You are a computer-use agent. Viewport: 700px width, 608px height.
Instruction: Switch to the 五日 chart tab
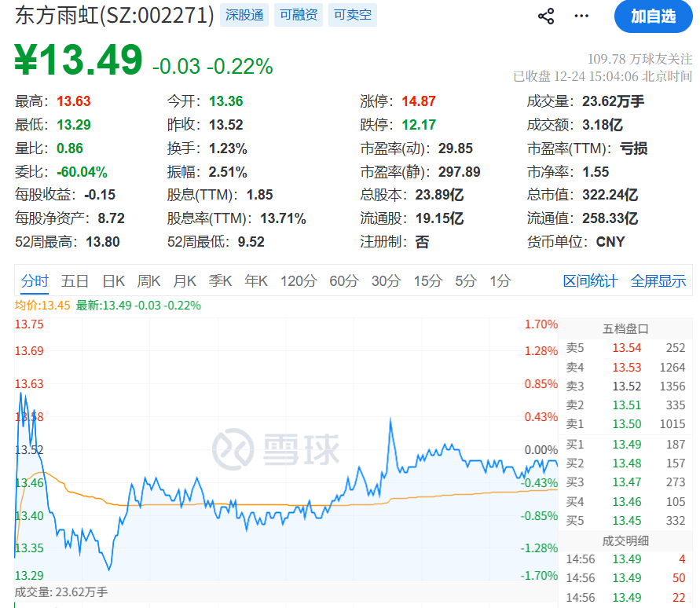coord(75,281)
